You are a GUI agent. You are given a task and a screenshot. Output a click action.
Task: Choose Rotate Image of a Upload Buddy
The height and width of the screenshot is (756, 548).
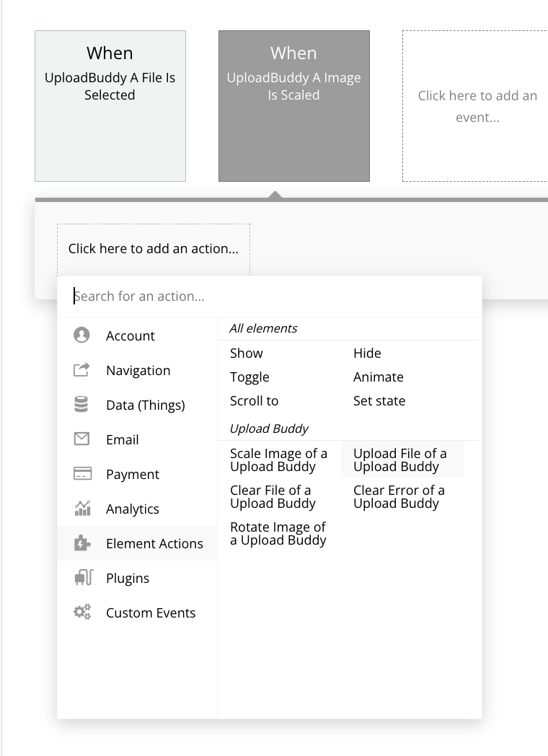click(278, 533)
